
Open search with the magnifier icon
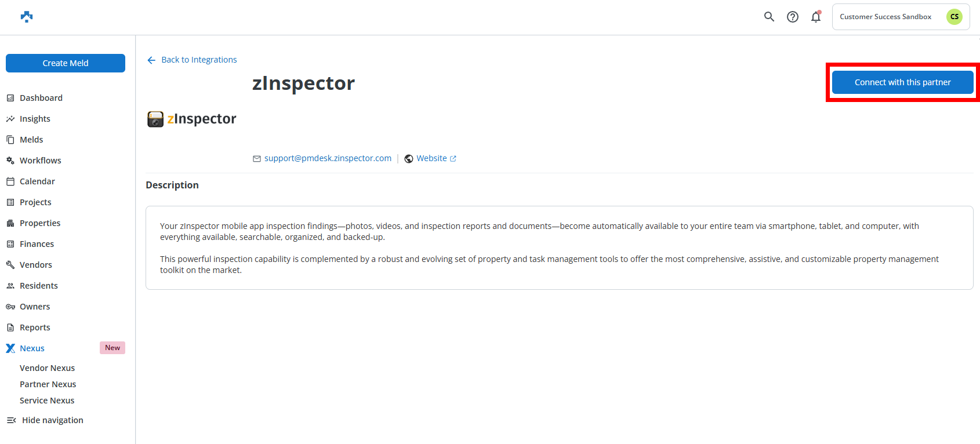click(x=769, y=17)
